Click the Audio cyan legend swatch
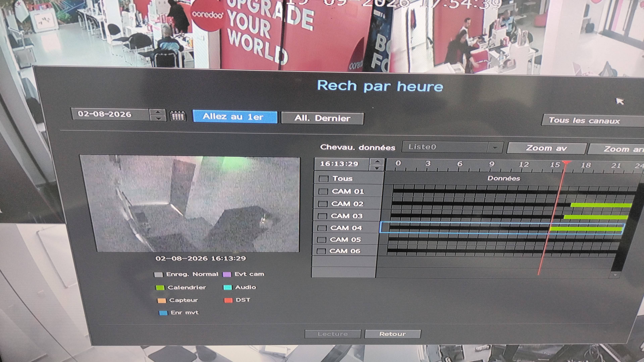This screenshot has height=362, width=644. 228,287
